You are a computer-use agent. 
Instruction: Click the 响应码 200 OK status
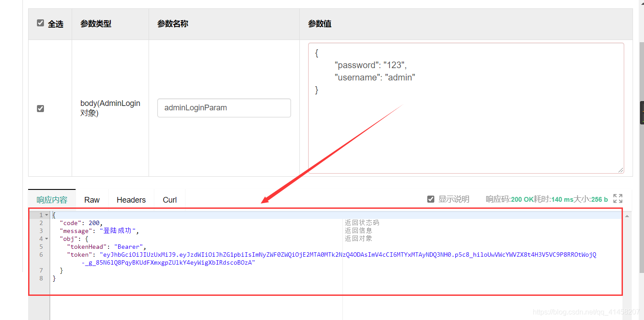pyautogui.click(x=509, y=199)
